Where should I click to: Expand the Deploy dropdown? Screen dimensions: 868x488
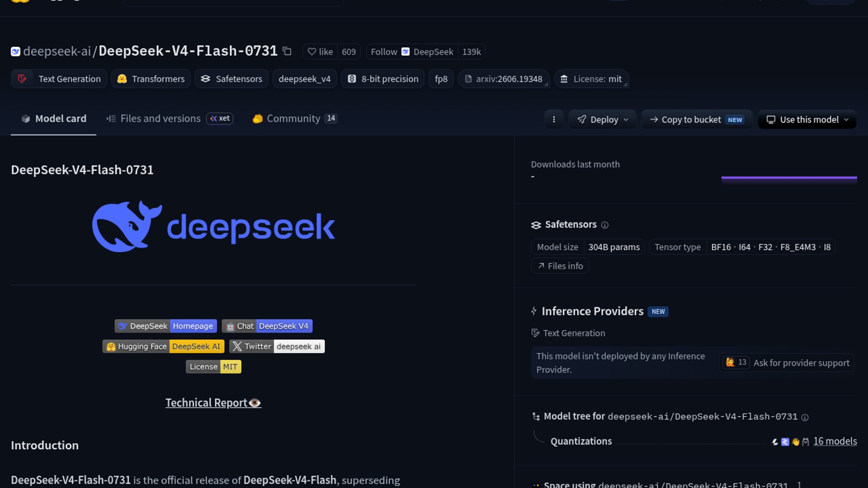pyautogui.click(x=603, y=119)
